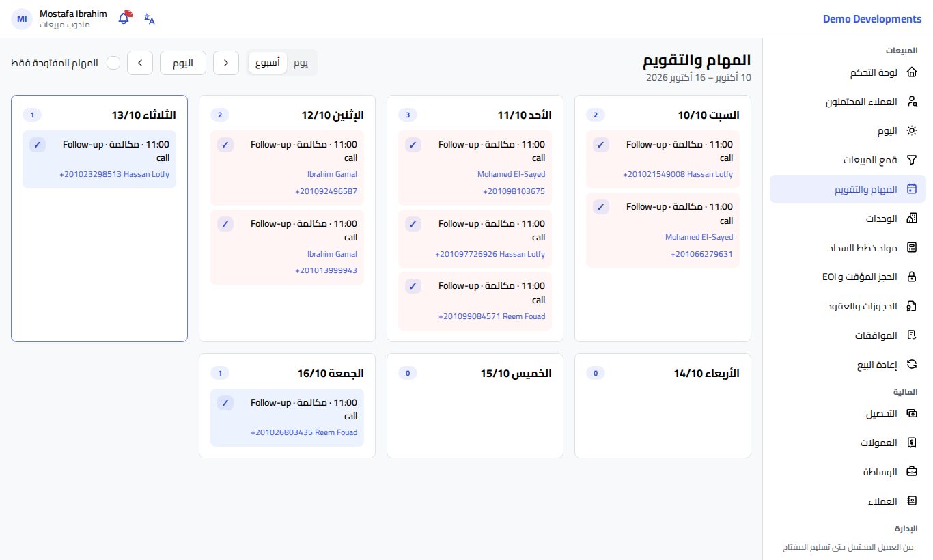Click the اليوم button
Screen dimensions: 933x560
point(183,63)
